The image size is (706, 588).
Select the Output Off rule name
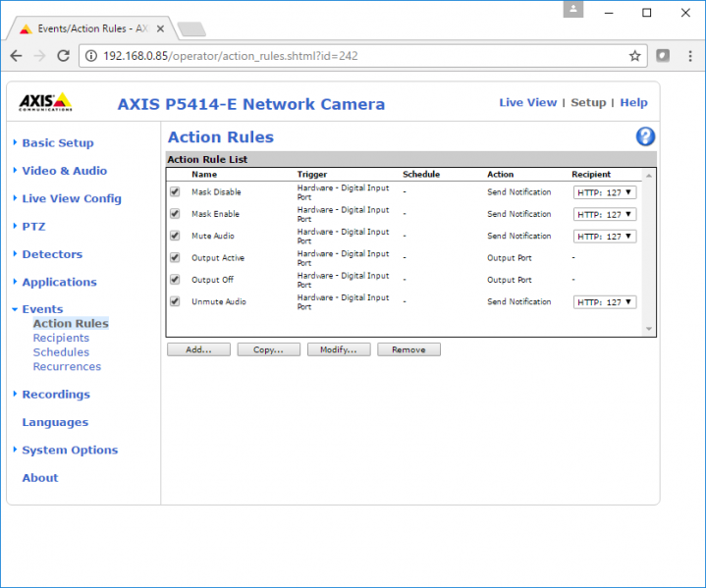pyautogui.click(x=212, y=280)
